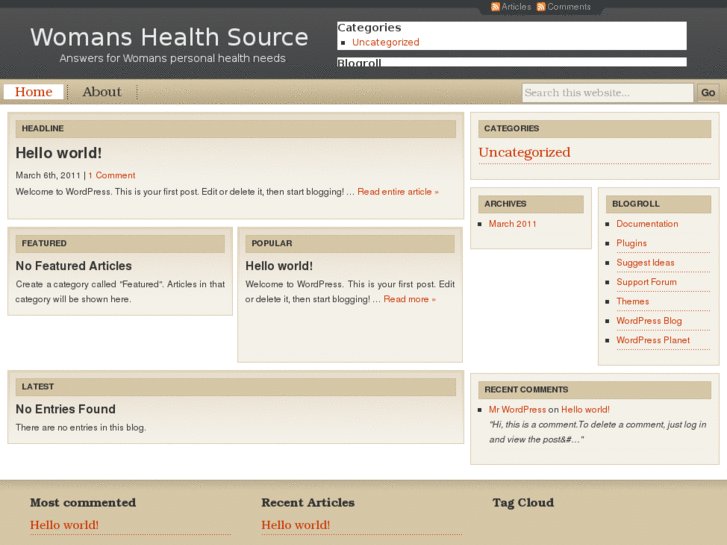Open the Support Forum blogroll link
727x545 pixels.
point(646,282)
